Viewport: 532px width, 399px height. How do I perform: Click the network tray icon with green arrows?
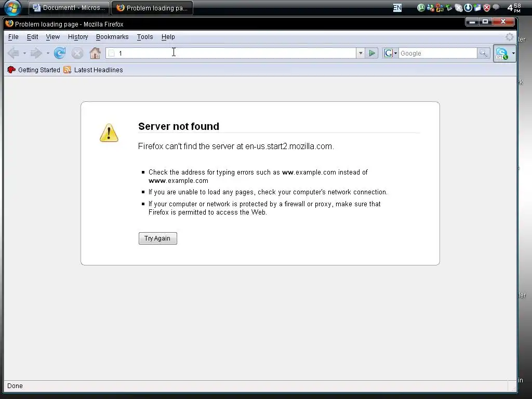449,8
